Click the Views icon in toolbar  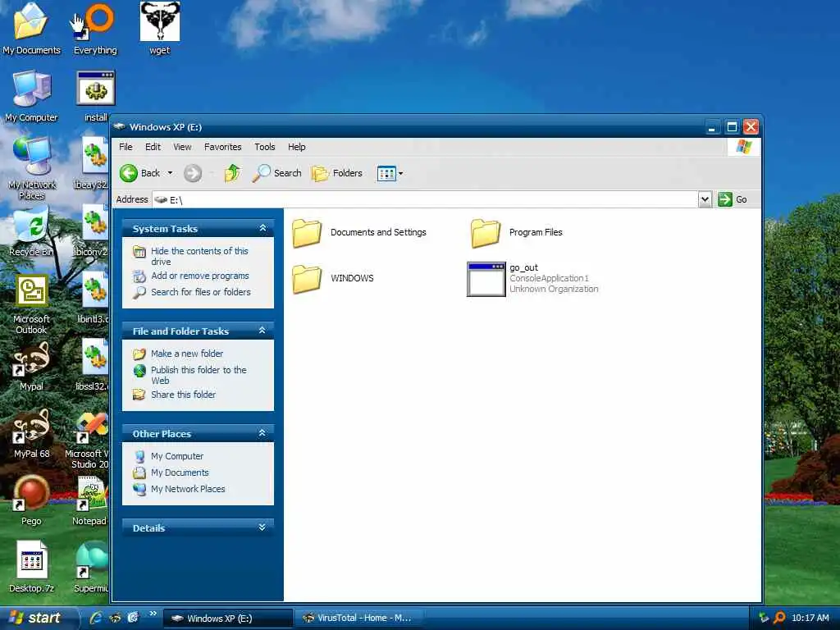click(386, 173)
